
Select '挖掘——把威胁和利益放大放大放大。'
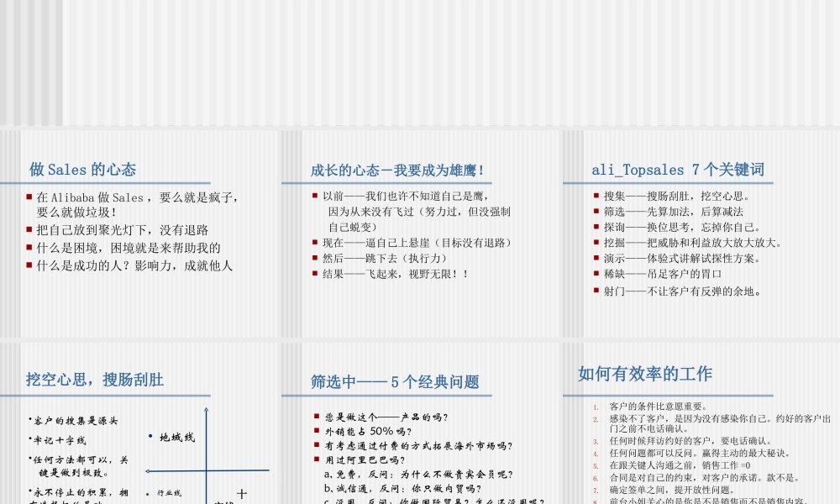(693, 243)
